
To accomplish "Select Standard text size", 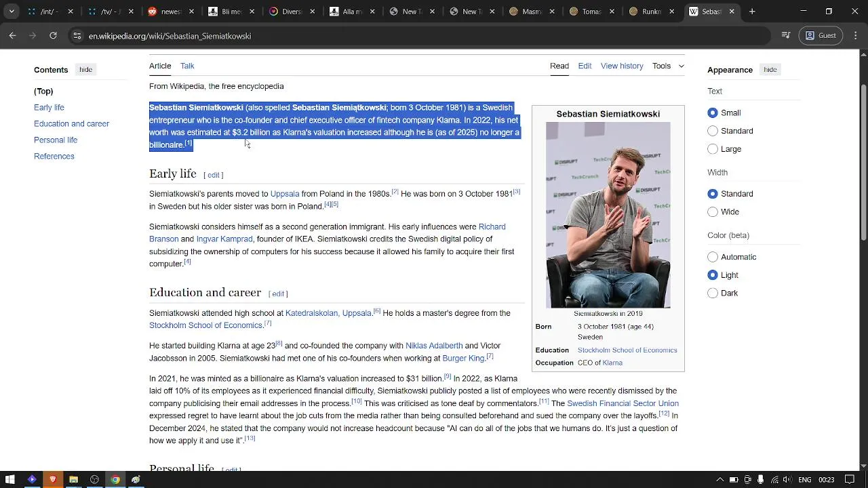I will tap(713, 131).
